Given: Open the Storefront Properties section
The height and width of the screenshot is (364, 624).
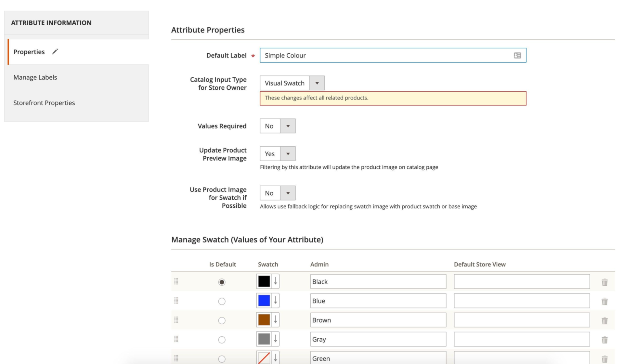Looking at the screenshot, I should tap(44, 103).
